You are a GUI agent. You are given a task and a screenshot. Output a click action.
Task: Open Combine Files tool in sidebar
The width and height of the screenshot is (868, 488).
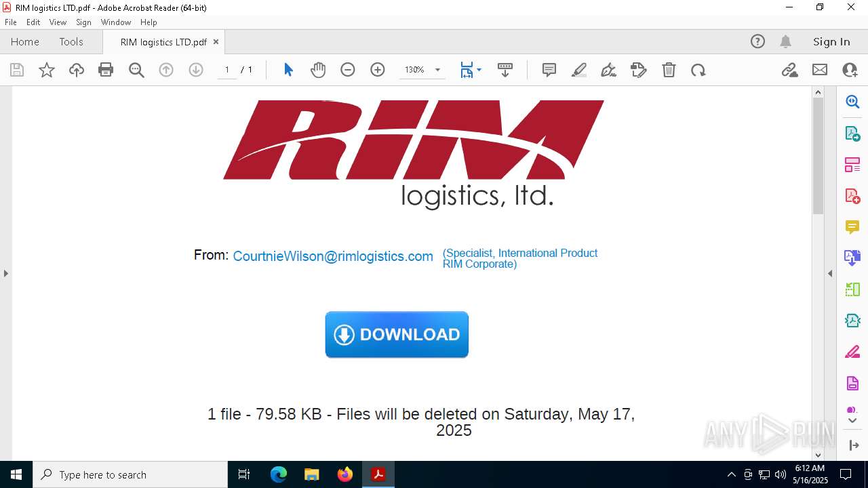point(852,258)
